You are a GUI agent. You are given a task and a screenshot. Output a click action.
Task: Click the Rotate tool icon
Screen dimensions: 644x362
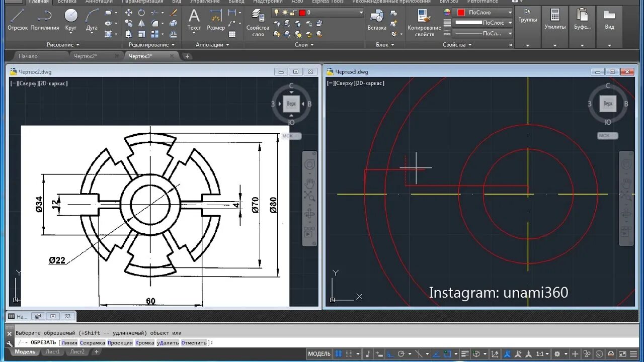point(141,13)
